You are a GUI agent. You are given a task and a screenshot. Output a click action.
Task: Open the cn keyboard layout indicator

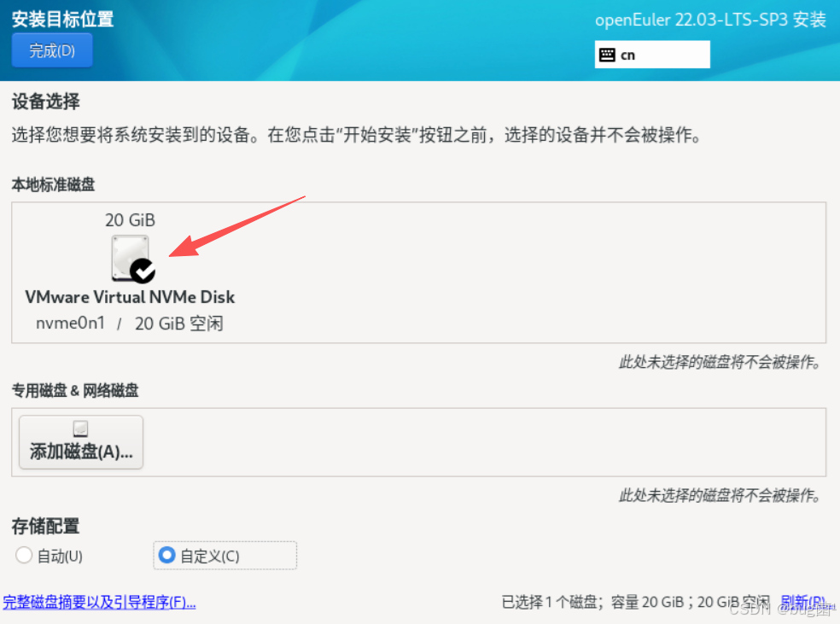[652, 55]
